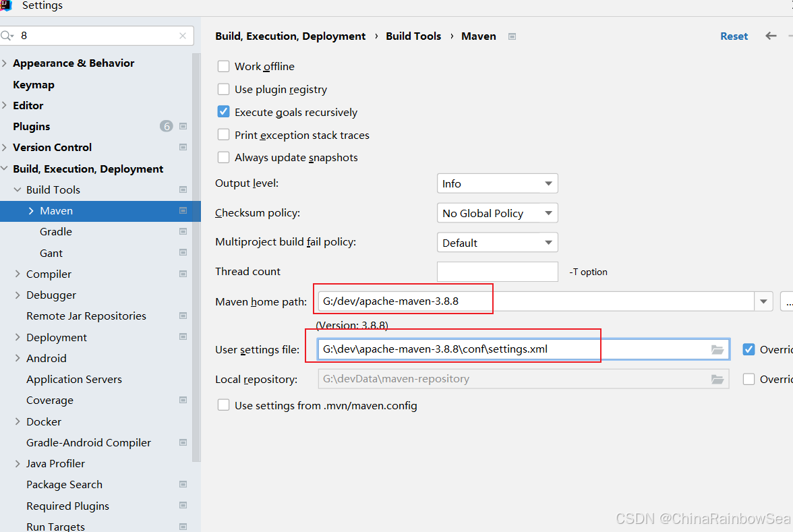Open the Checksum policy dropdown

497,213
